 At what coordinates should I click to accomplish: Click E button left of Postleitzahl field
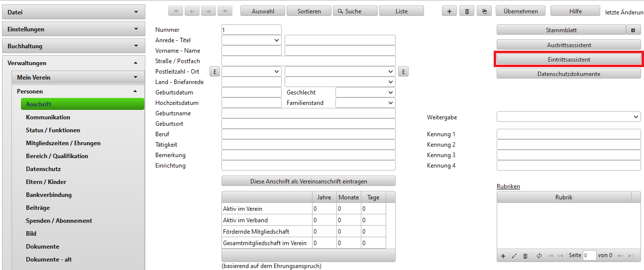tap(215, 72)
